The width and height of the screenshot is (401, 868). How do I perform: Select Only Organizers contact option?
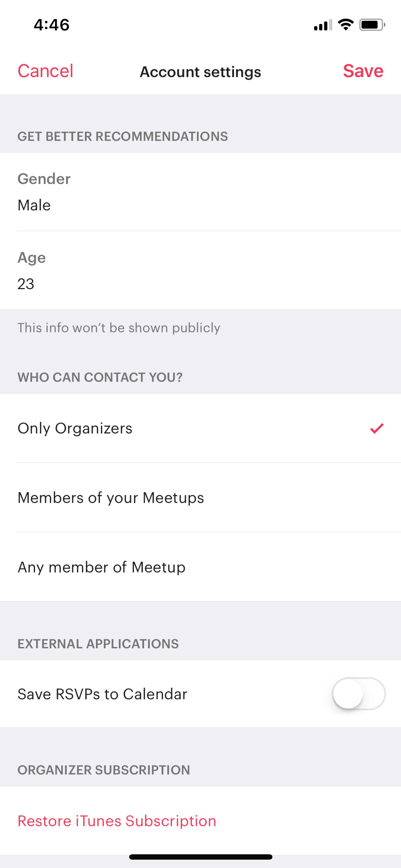tap(75, 428)
